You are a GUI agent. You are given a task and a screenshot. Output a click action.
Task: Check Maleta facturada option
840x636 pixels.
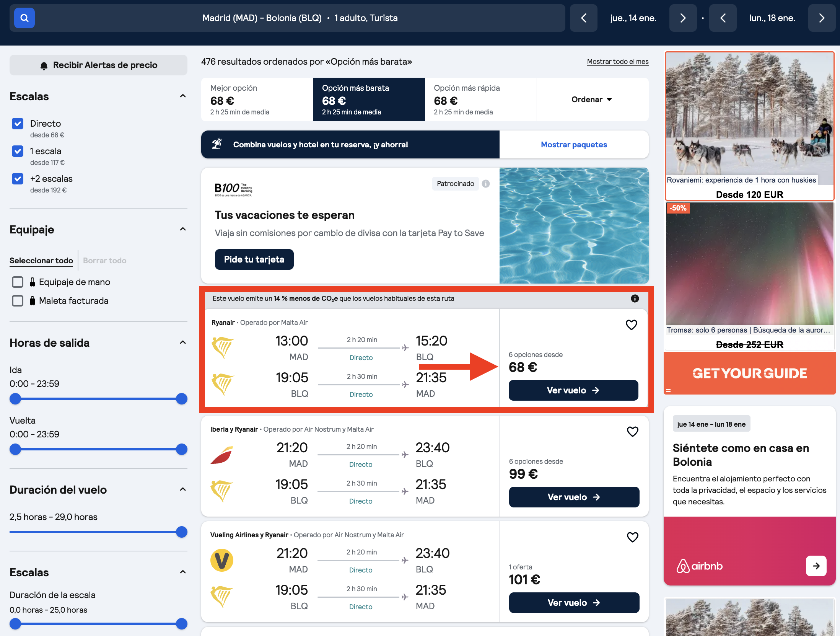tap(18, 301)
